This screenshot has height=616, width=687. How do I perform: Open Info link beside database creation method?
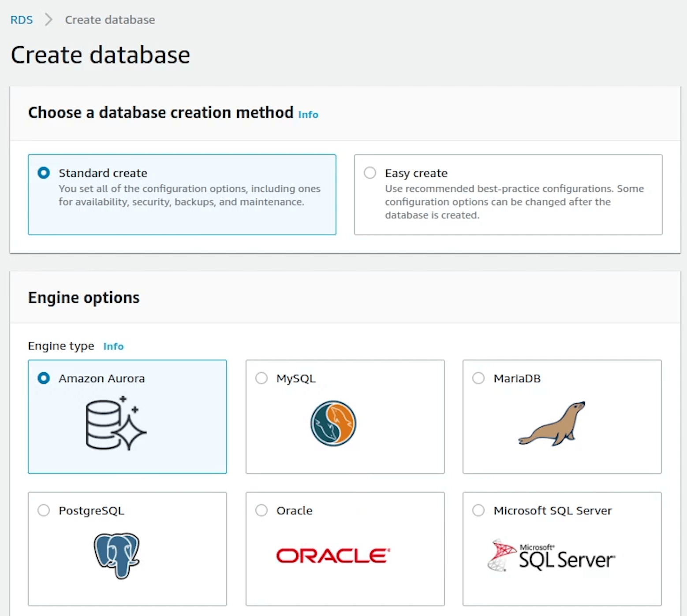pos(308,115)
